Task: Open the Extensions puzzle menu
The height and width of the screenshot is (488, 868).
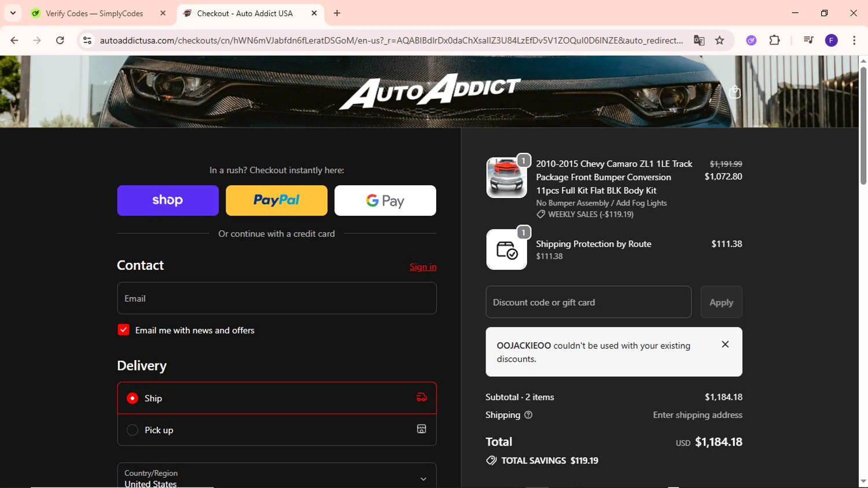Action: point(774,41)
